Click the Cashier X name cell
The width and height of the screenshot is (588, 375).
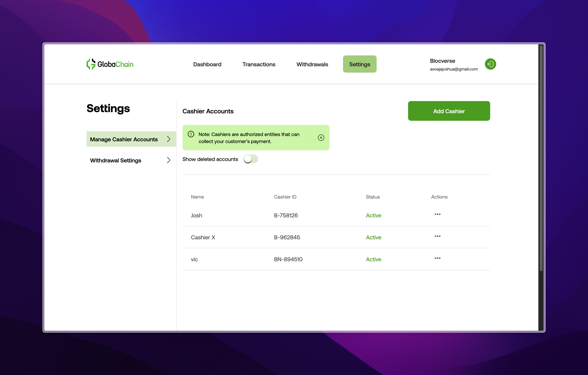pyautogui.click(x=203, y=237)
